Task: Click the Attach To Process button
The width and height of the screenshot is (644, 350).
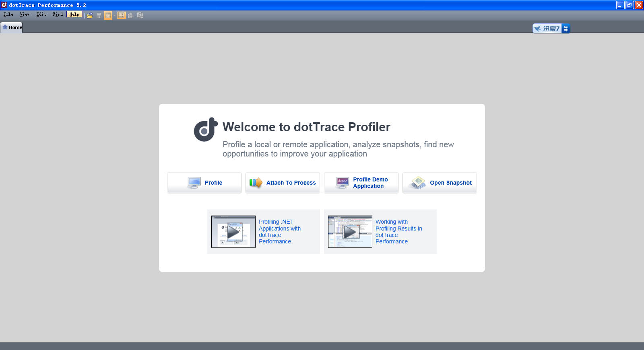Action: pos(283,183)
